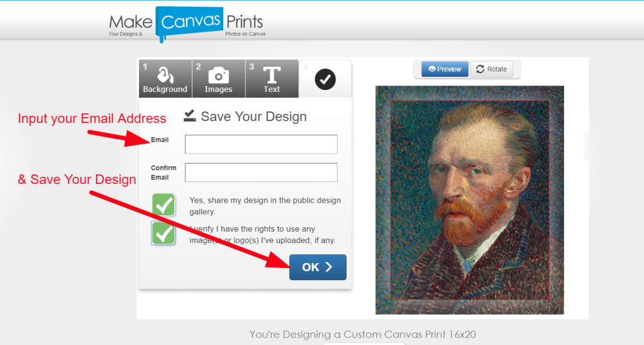Click the public design gallery label text
644x345 pixels.
tap(265, 206)
